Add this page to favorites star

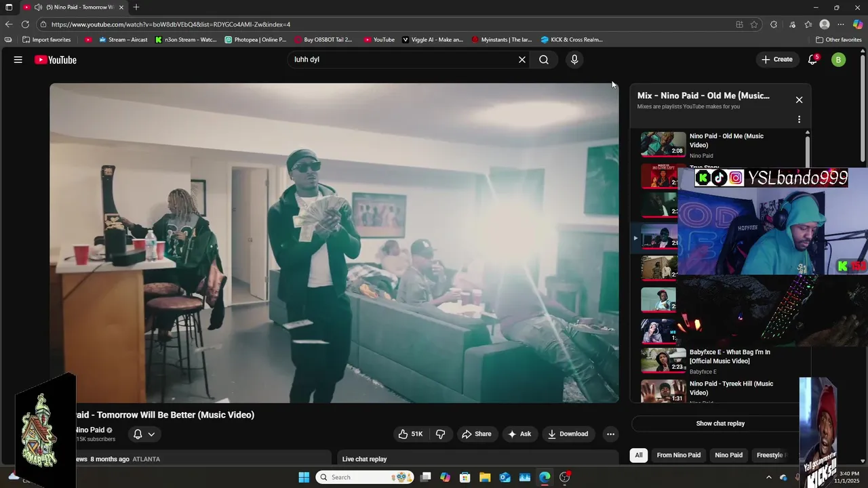coord(754,24)
